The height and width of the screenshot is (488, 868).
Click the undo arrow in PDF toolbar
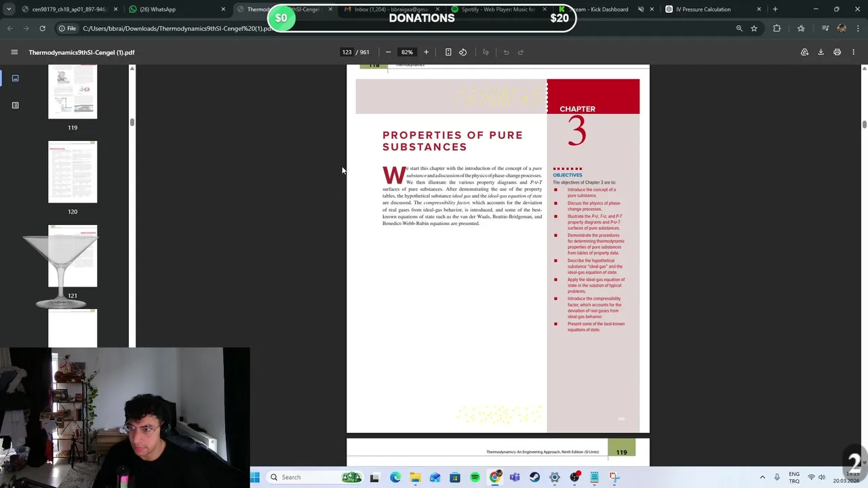coord(506,52)
